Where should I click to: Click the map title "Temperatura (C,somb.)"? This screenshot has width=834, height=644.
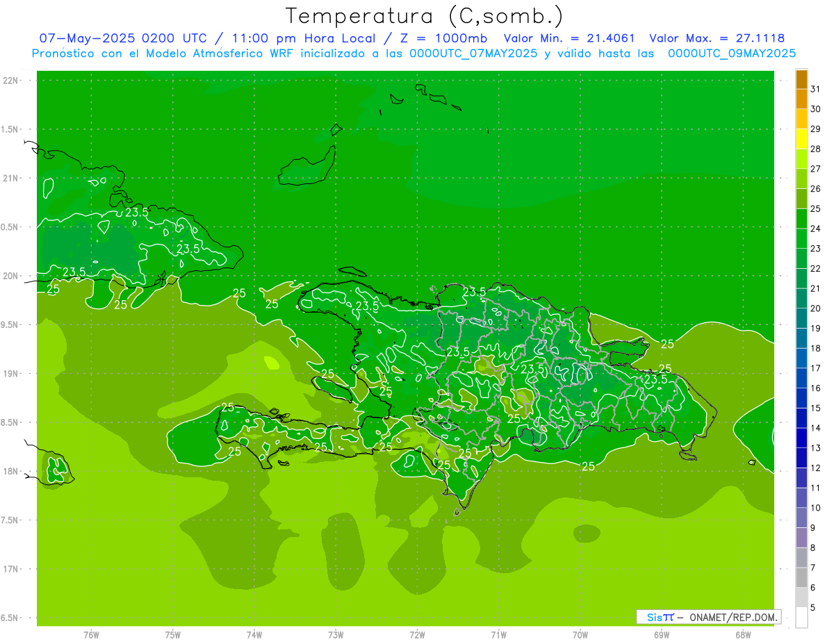[x=425, y=16]
